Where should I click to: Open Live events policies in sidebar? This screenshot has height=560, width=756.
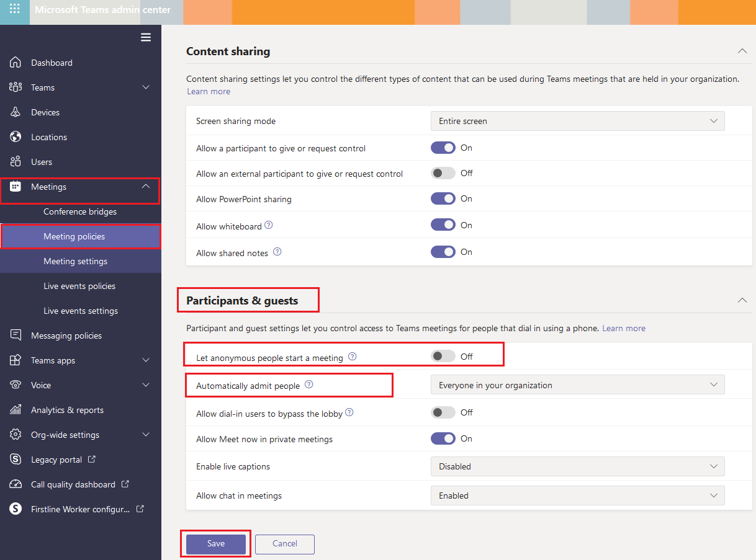point(81,286)
